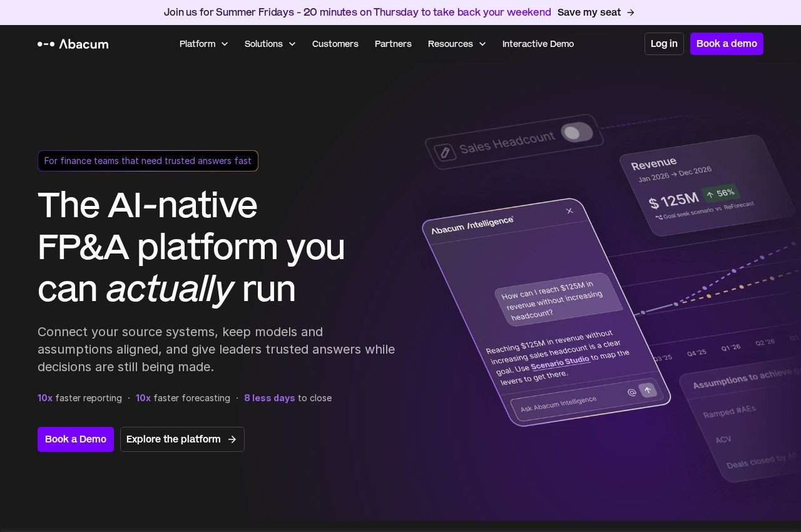The width and height of the screenshot is (801, 532).
Task: Click the arrow icon in Explore the platform
Action: (232, 439)
